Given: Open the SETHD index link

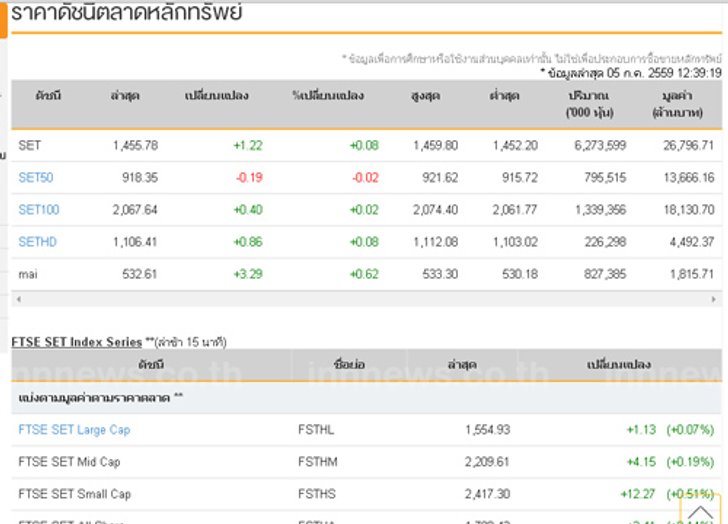Looking at the screenshot, I should (37, 242).
